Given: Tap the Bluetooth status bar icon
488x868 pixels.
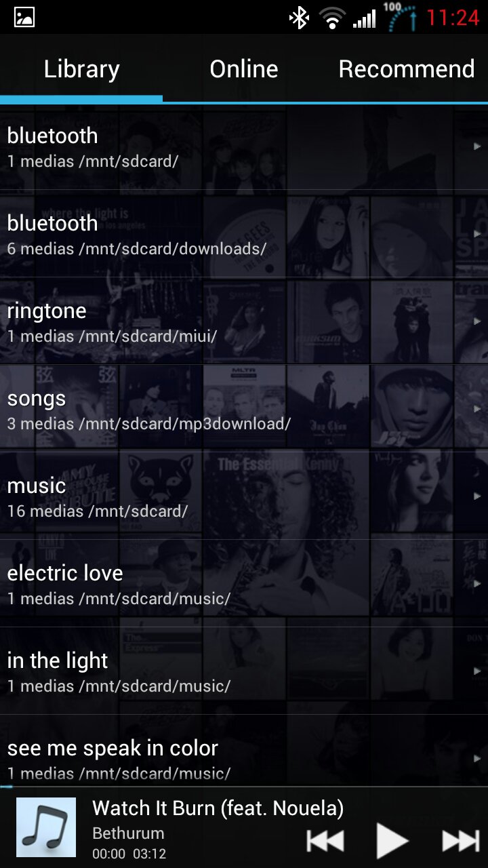Looking at the screenshot, I should click(x=299, y=17).
